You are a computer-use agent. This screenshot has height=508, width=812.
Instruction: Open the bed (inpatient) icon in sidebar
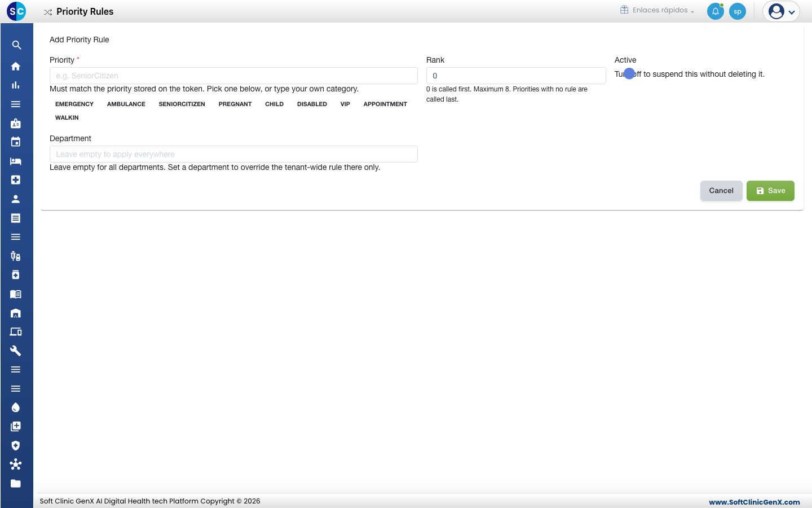16,161
